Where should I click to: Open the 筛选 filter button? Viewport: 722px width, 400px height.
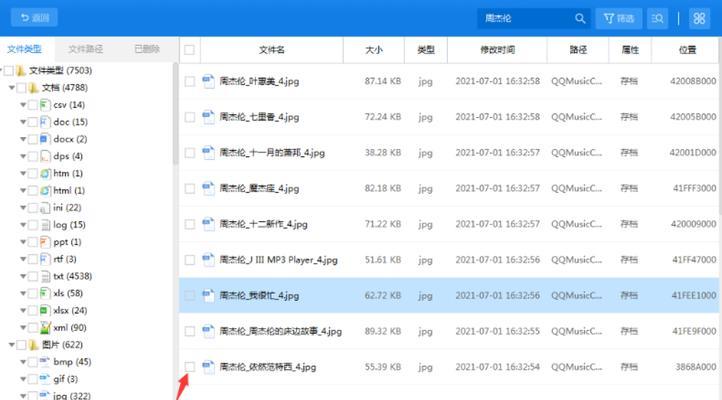click(x=618, y=18)
